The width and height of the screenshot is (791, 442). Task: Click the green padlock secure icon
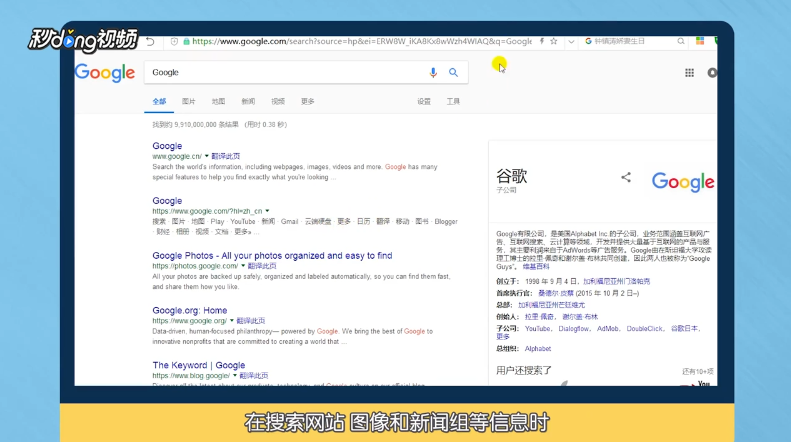tap(186, 41)
